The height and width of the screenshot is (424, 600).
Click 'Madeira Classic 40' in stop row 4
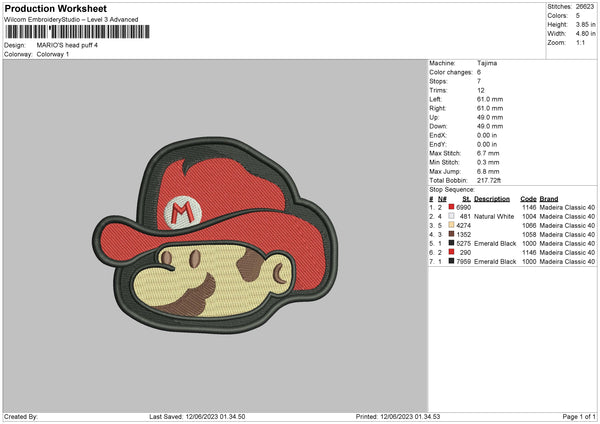click(x=567, y=235)
